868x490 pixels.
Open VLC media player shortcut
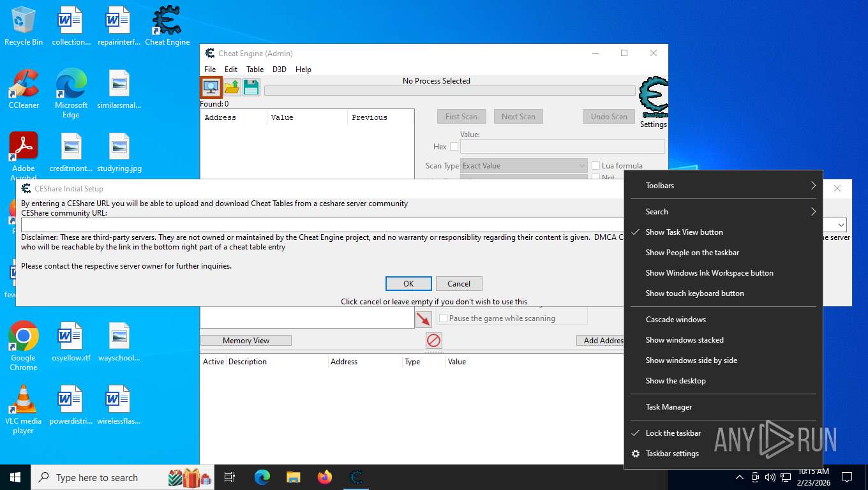point(24,410)
